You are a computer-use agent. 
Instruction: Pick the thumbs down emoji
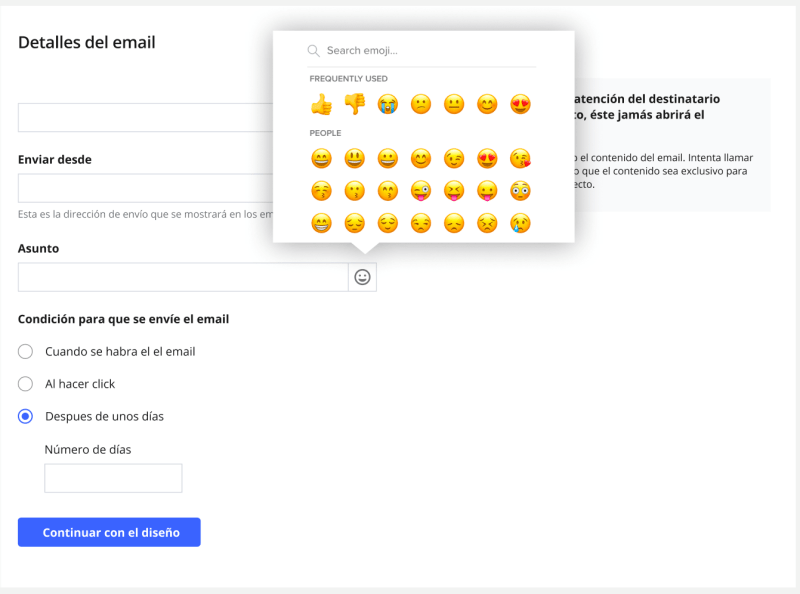tap(354, 104)
